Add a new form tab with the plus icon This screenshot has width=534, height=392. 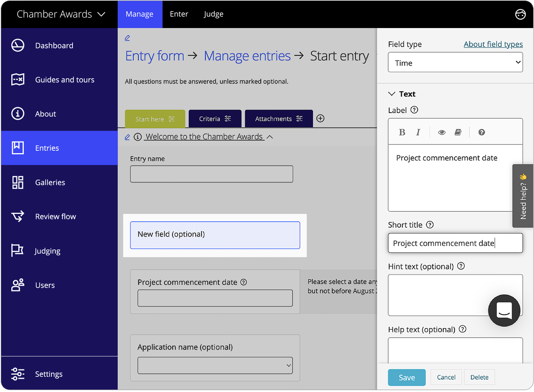(x=320, y=118)
